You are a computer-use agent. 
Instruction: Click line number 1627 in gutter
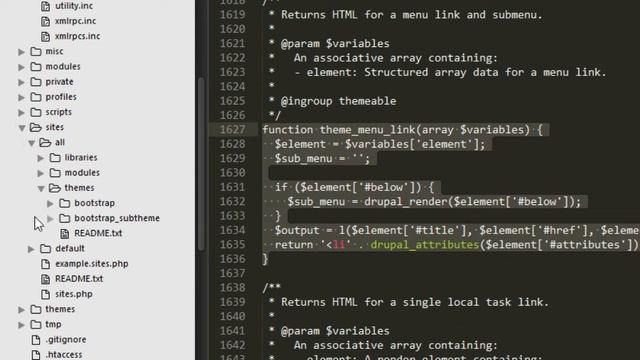(x=233, y=129)
